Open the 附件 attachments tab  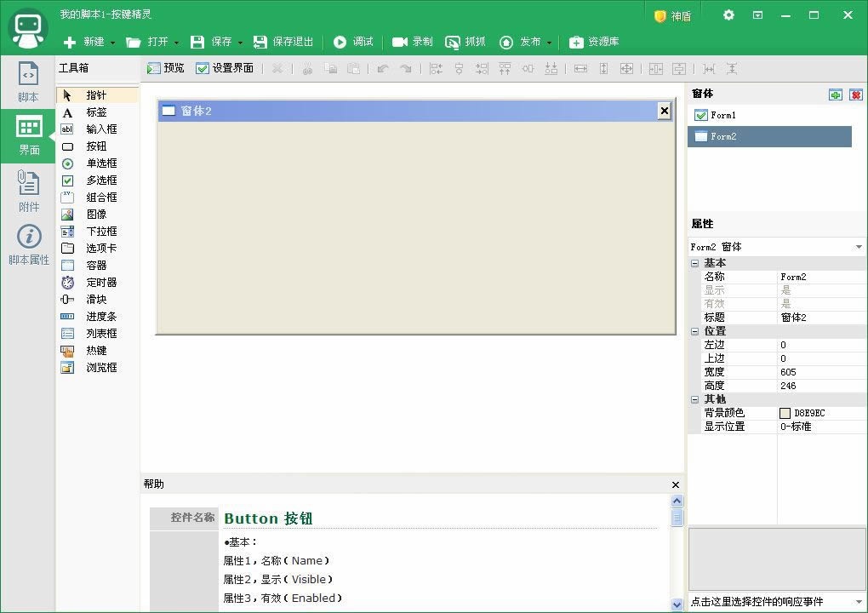(28, 191)
